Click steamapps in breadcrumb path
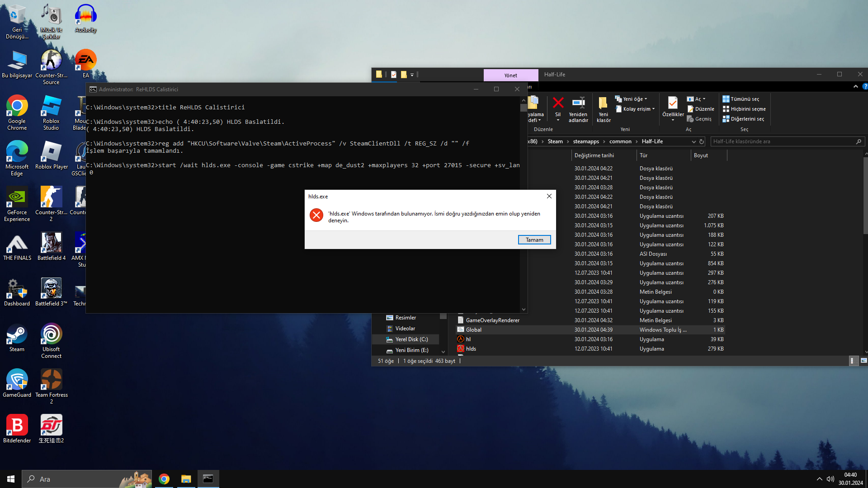This screenshot has width=868, height=488. pos(585,141)
